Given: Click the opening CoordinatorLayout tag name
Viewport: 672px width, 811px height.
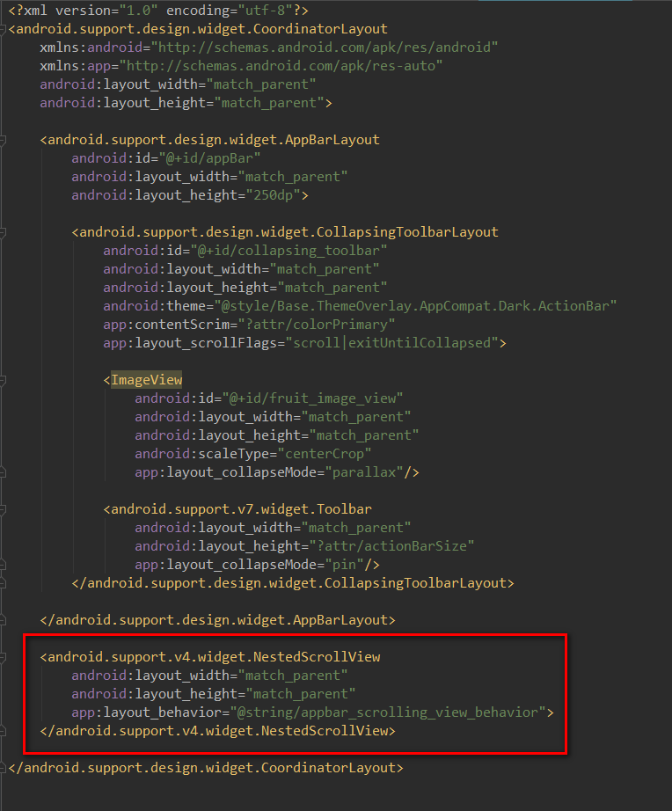Looking at the screenshot, I should point(201,29).
